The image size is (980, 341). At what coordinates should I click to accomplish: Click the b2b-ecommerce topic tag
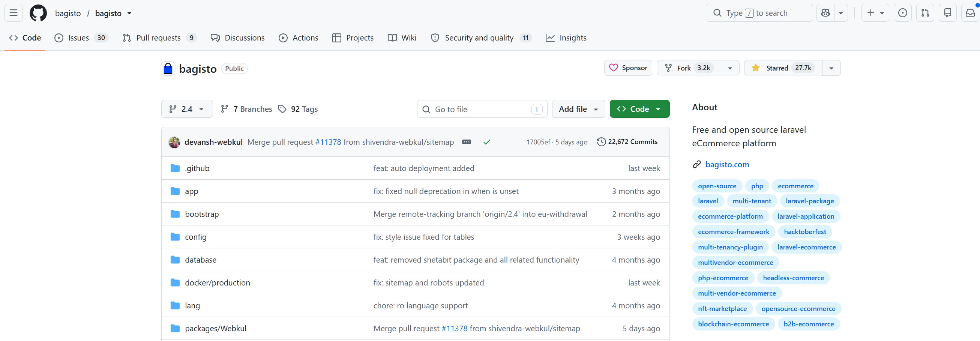coord(809,324)
